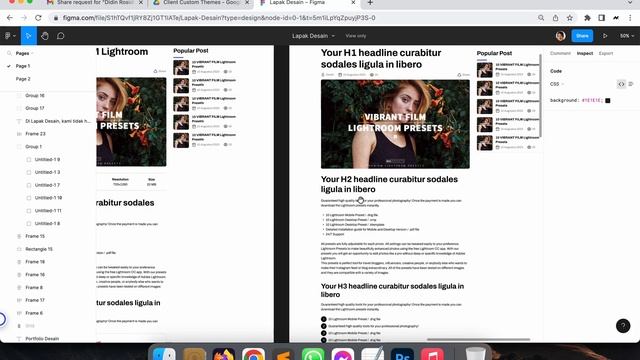Launch Firefox from the Dock
The image size is (640, 360).
[223, 354]
